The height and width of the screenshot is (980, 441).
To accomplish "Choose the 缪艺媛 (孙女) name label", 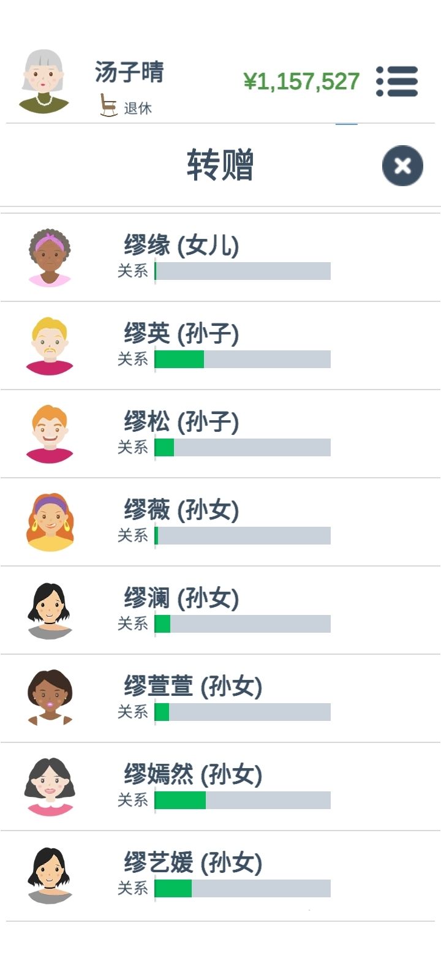I will (x=193, y=862).
